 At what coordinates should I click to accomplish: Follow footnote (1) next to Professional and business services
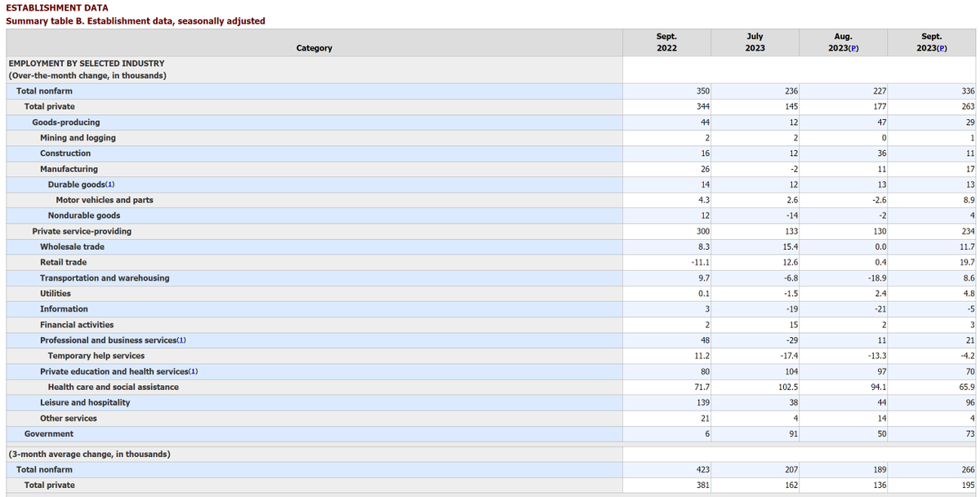pos(181,340)
